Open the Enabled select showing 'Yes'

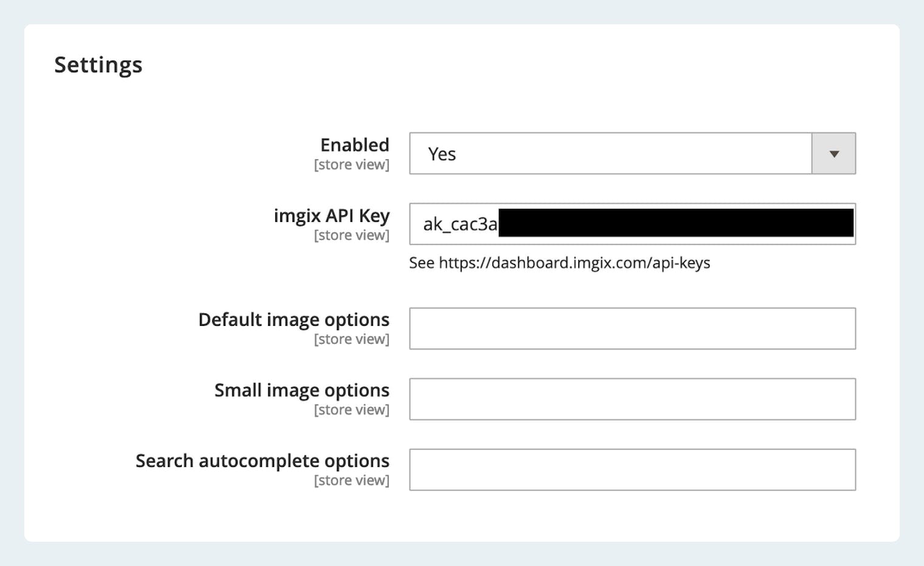click(x=610, y=154)
